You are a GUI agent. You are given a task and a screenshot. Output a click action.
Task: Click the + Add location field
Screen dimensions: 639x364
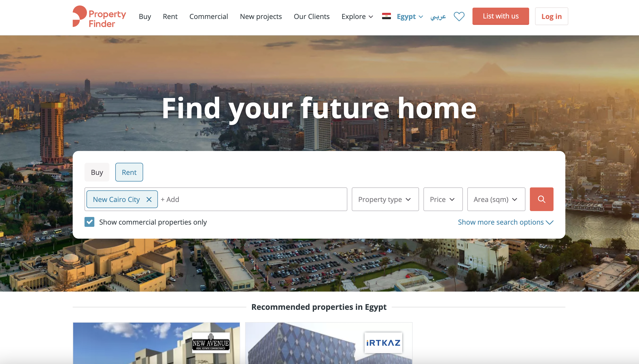[x=252, y=199]
